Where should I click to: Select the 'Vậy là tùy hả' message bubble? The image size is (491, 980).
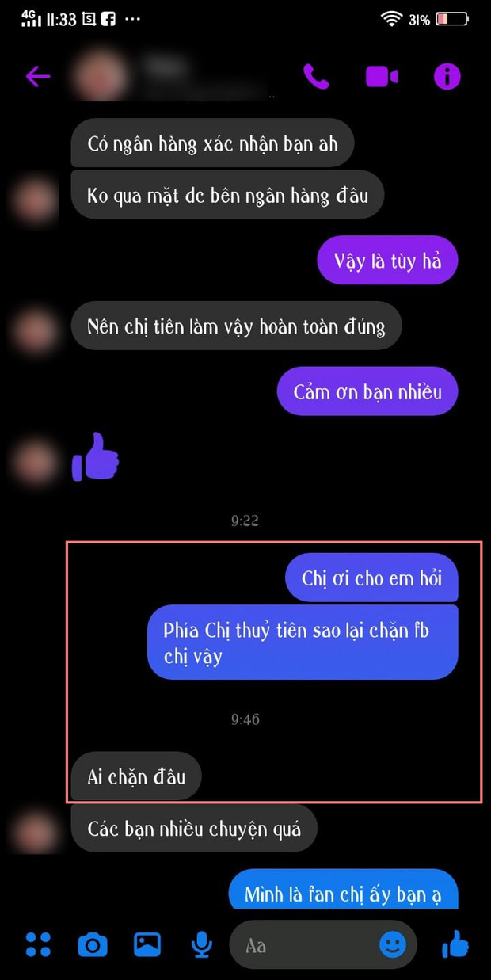click(x=387, y=260)
